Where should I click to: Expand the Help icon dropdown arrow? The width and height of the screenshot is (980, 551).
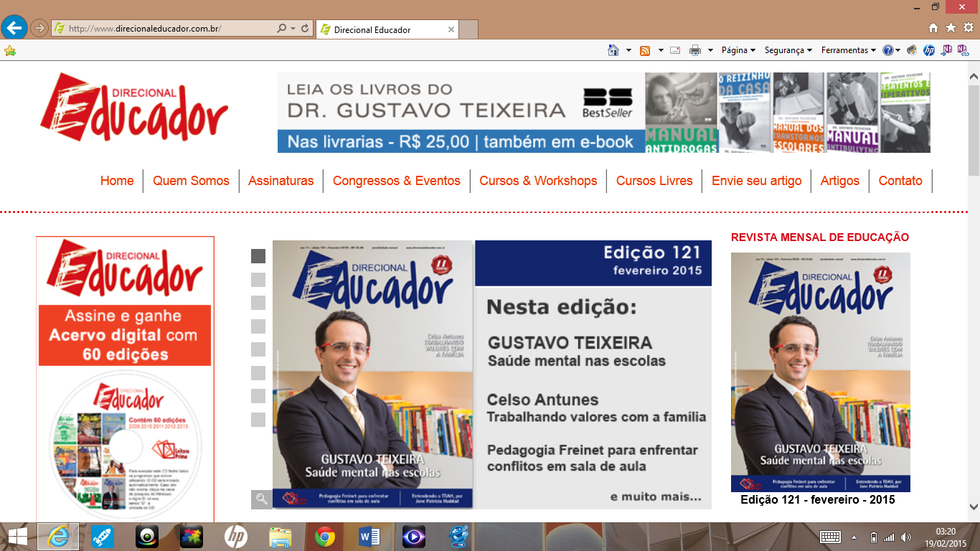click(x=899, y=50)
